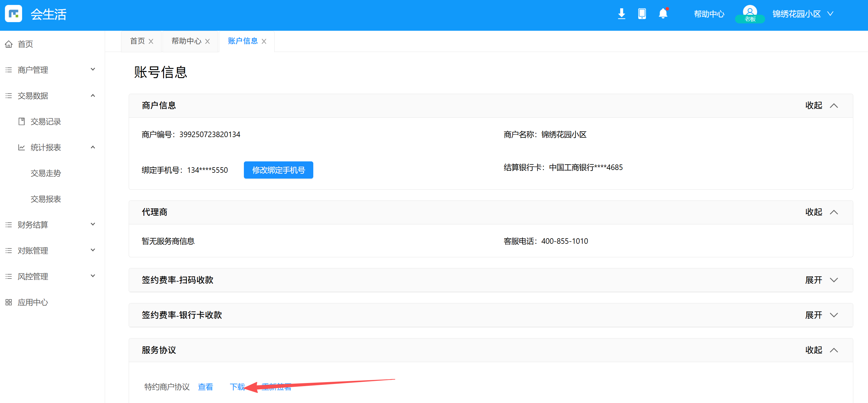Switch to the 帮助中心 tab
The width and height of the screenshot is (868, 403).
[186, 41]
